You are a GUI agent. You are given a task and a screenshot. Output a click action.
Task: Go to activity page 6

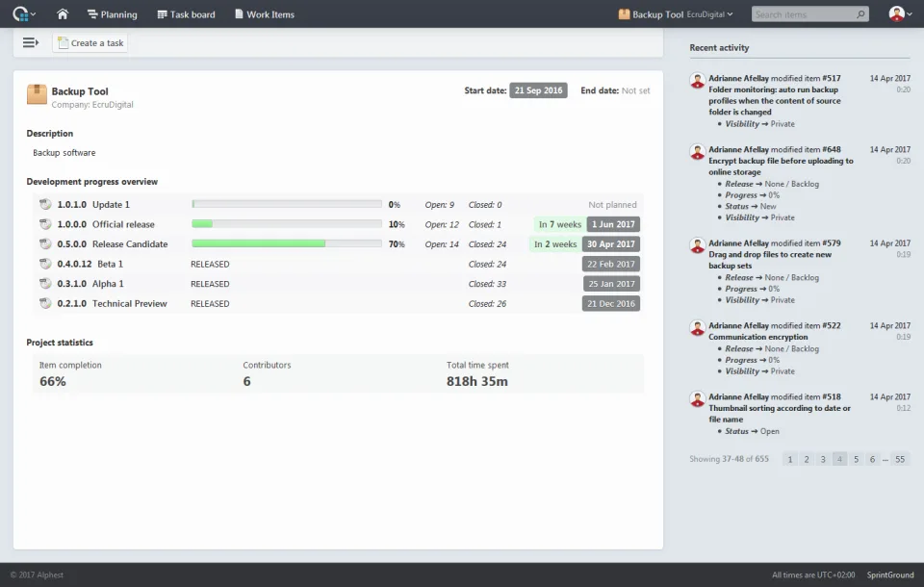[x=873, y=459]
